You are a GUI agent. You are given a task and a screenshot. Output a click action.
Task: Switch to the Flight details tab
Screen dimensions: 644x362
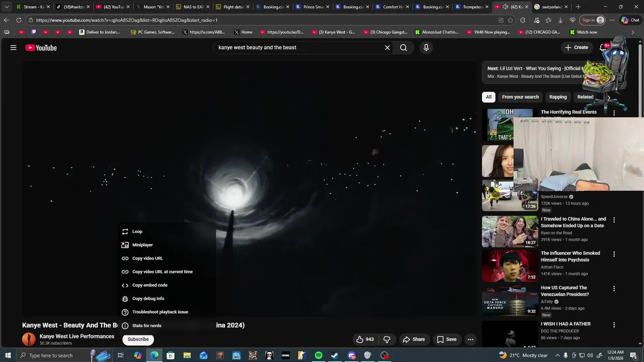tap(232, 7)
